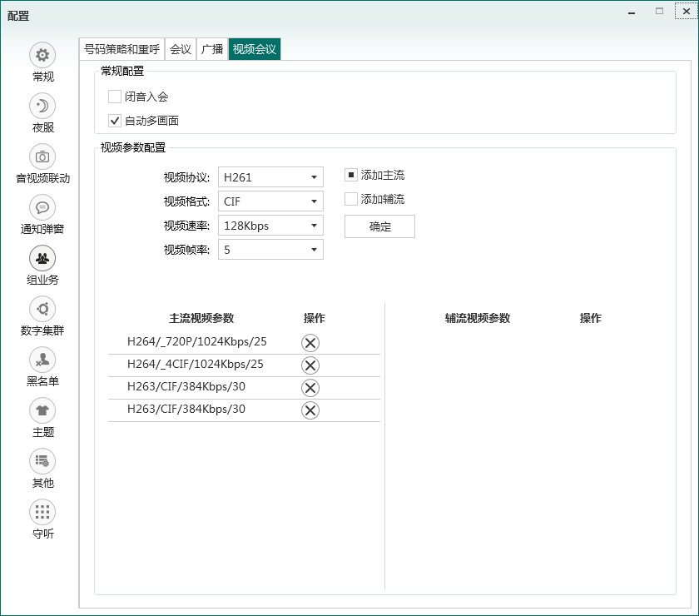Switch to the 号码策略和重呼 tab
Screen dimensions: 699x616
pos(122,49)
